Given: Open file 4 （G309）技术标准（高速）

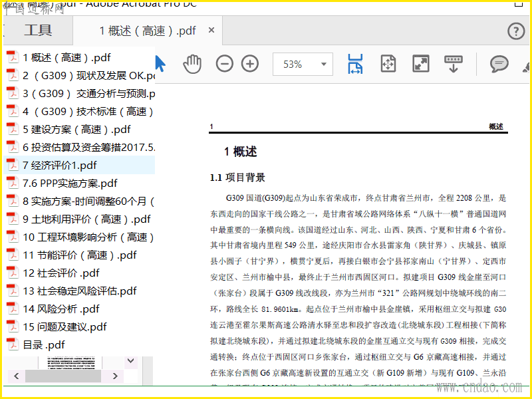Looking at the screenshot, I should 88,112.
